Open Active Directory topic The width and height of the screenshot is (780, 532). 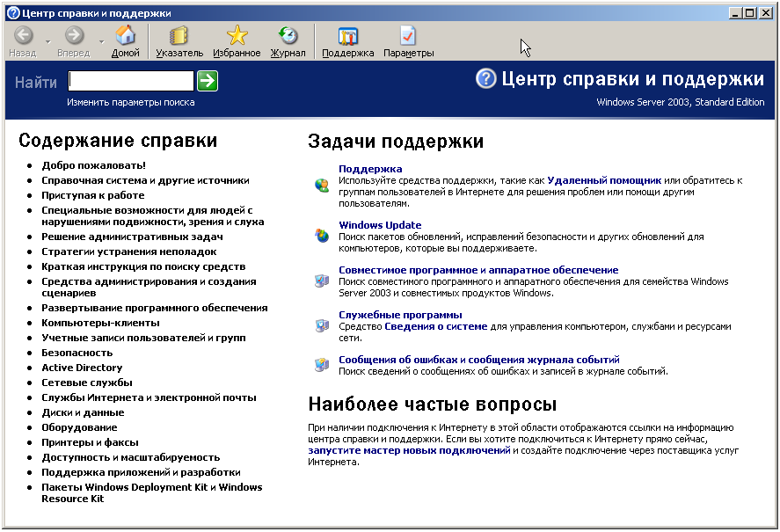pos(82,368)
